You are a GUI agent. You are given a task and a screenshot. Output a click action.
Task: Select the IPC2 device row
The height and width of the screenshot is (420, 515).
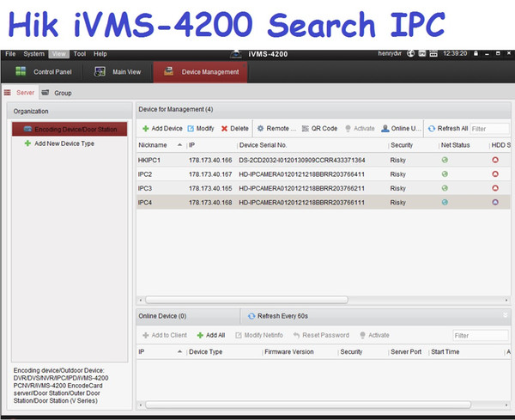tap(324, 174)
